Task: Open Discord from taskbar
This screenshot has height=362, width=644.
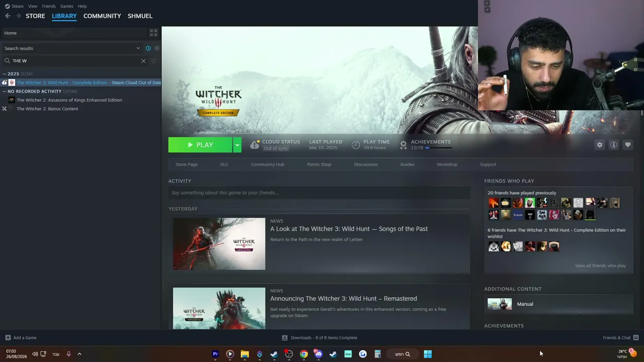Action: tap(318, 354)
